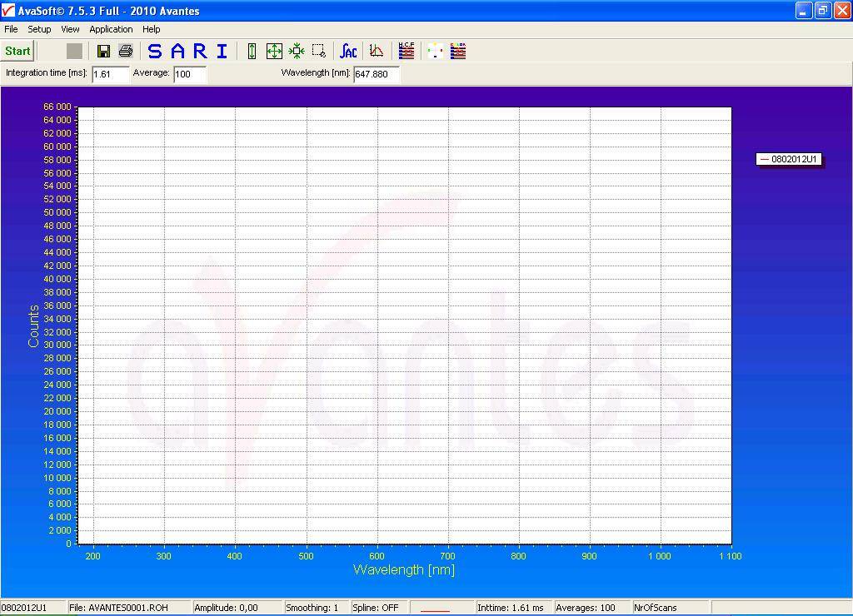The image size is (853, 616).
Task: Select the zoom-region dashed rectangle icon
Action: 319,51
